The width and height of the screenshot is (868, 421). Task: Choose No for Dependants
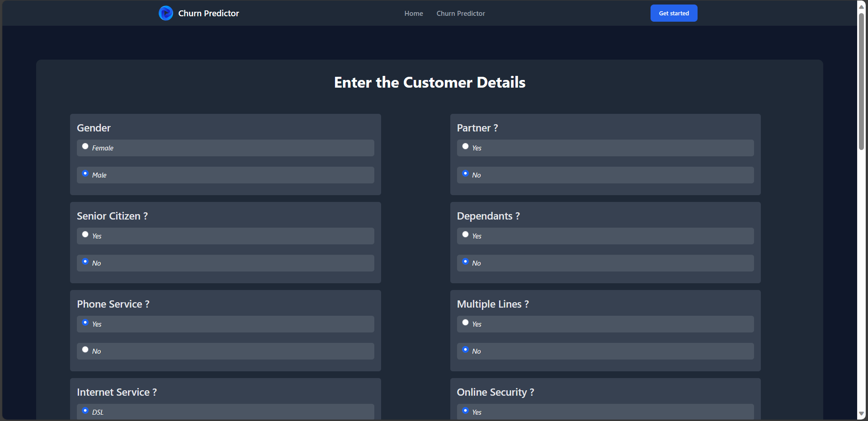coord(465,261)
